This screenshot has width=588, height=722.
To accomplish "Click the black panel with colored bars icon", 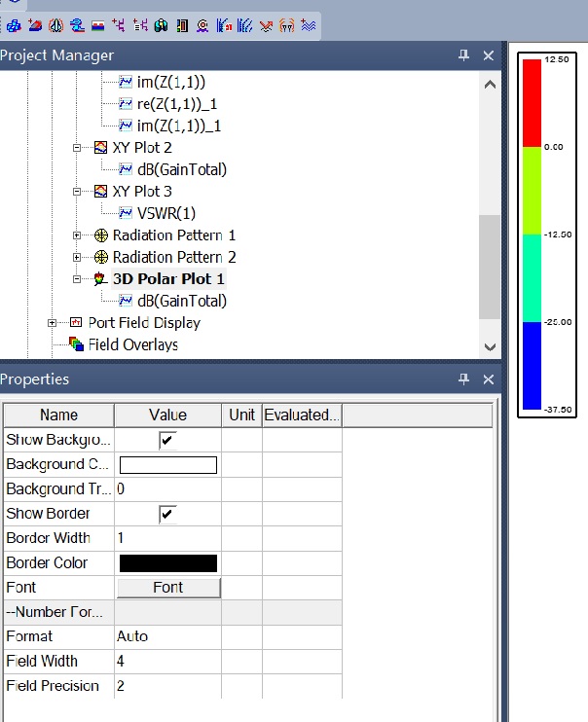I will (x=182, y=25).
